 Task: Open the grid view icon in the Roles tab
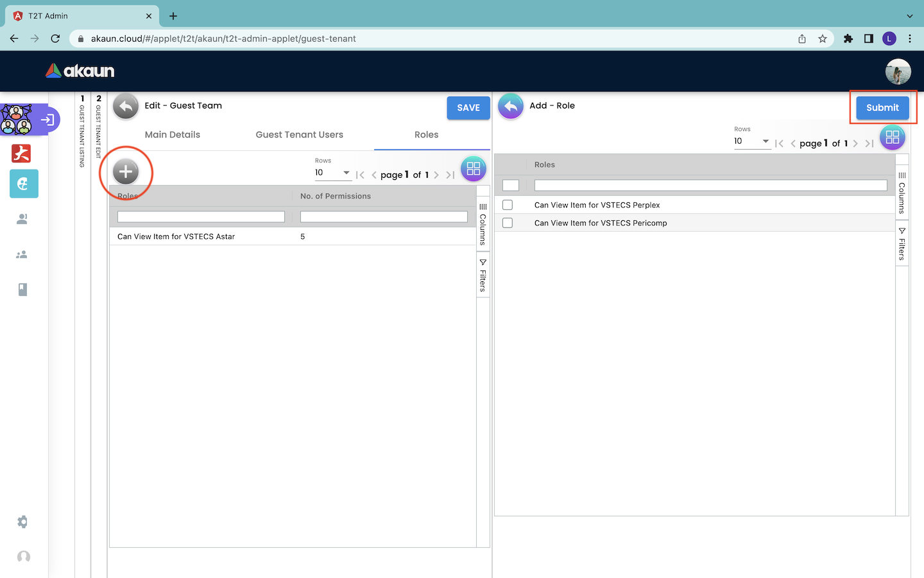(x=474, y=169)
